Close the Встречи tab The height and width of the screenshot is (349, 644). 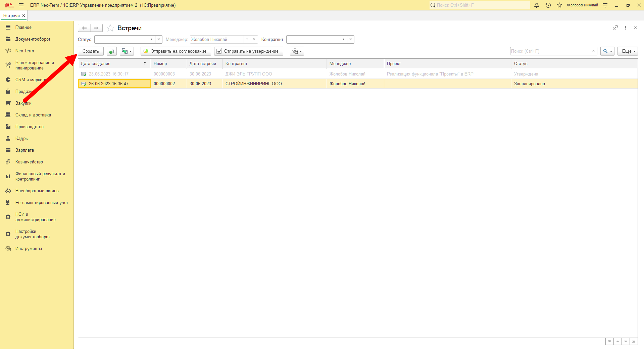pos(23,16)
